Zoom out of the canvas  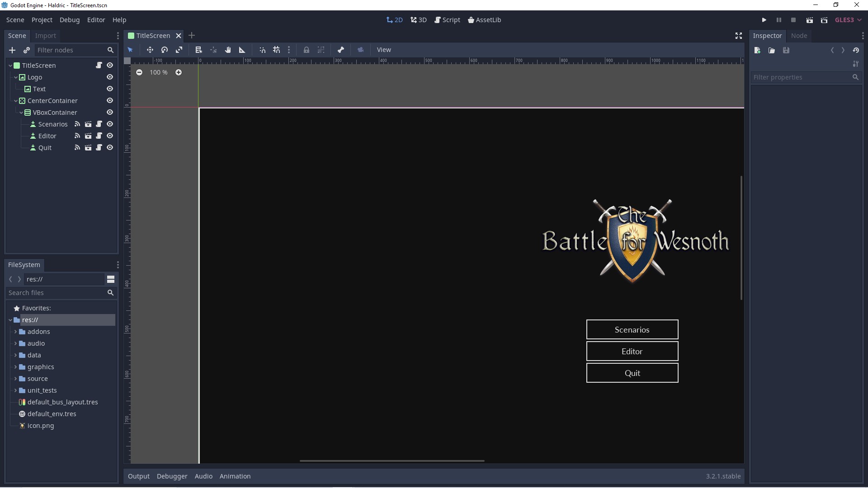click(139, 72)
